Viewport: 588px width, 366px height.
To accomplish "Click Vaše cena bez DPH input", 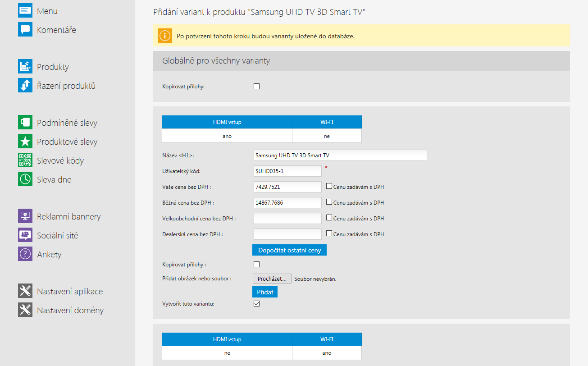I will tap(287, 187).
